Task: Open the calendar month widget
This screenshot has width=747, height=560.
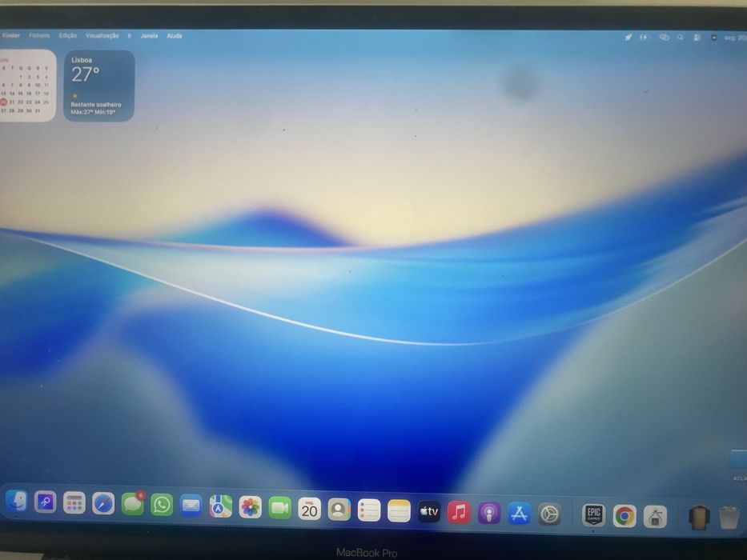Action: [27, 86]
